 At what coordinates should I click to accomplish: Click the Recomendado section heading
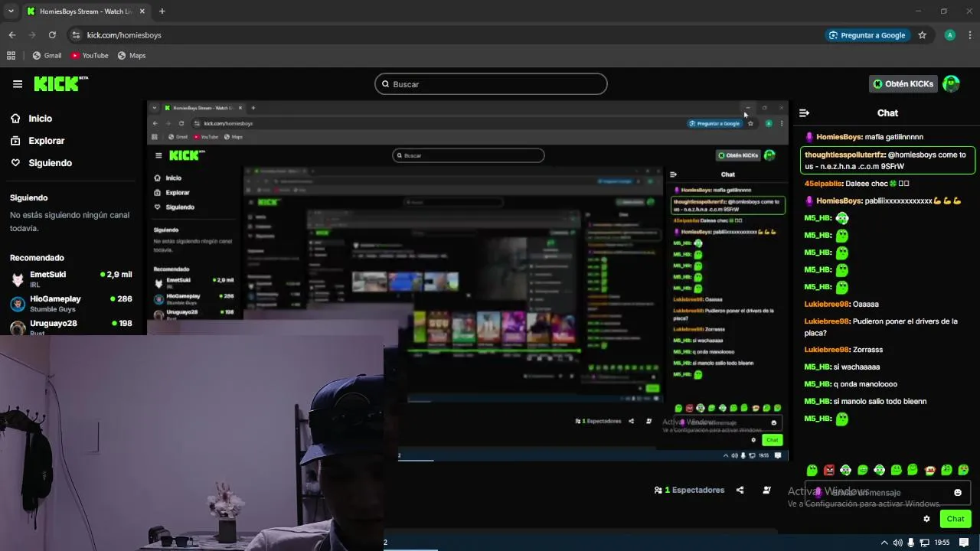[37, 258]
